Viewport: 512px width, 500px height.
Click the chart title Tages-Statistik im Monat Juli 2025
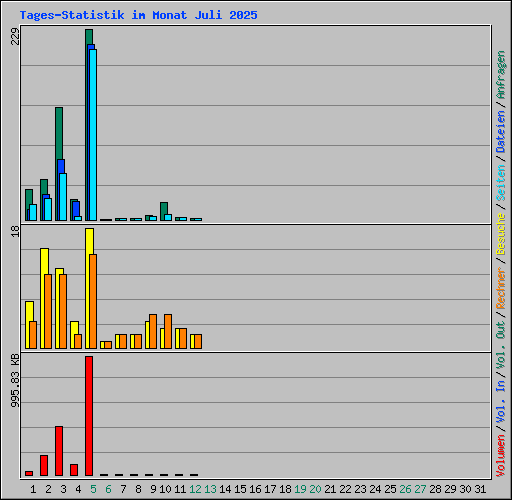pos(138,15)
